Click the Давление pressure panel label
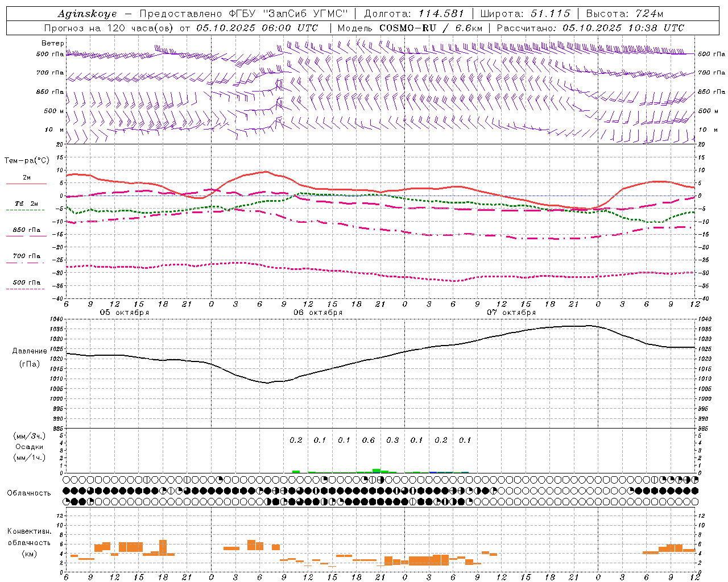Image resolution: width=728 pixels, height=582 pixels. coord(30,351)
